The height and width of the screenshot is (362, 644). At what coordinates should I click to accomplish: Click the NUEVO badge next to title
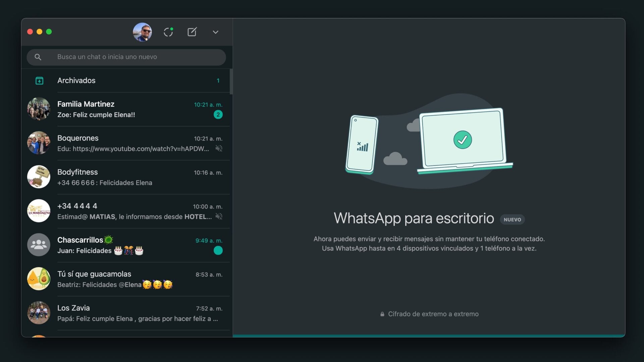click(x=512, y=220)
